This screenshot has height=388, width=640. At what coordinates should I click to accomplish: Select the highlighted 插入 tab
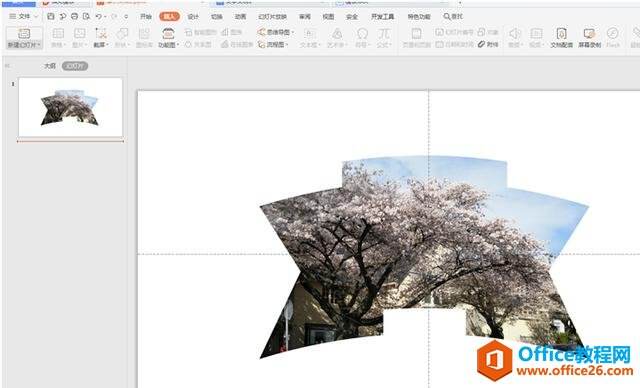point(169,16)
